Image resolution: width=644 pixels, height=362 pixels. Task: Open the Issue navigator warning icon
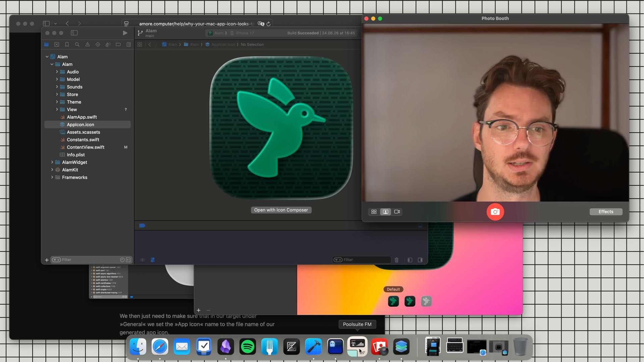(x=88, y=45)
